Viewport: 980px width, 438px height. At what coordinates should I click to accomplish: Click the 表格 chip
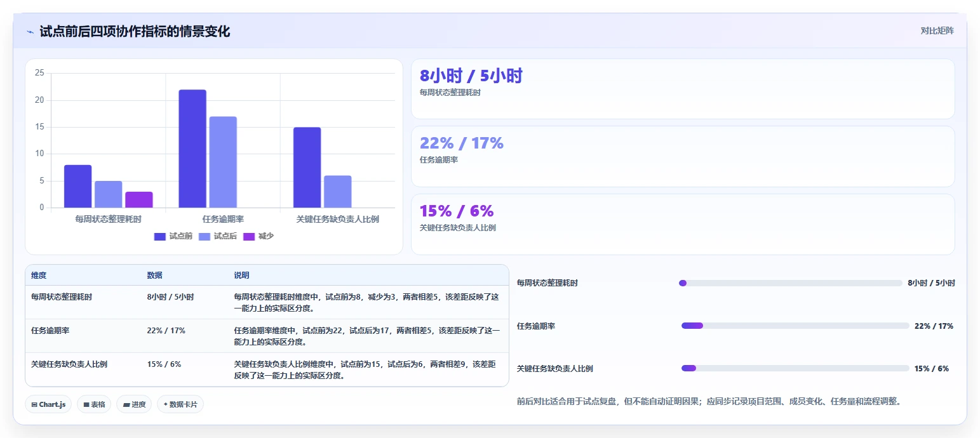[94, 404]
